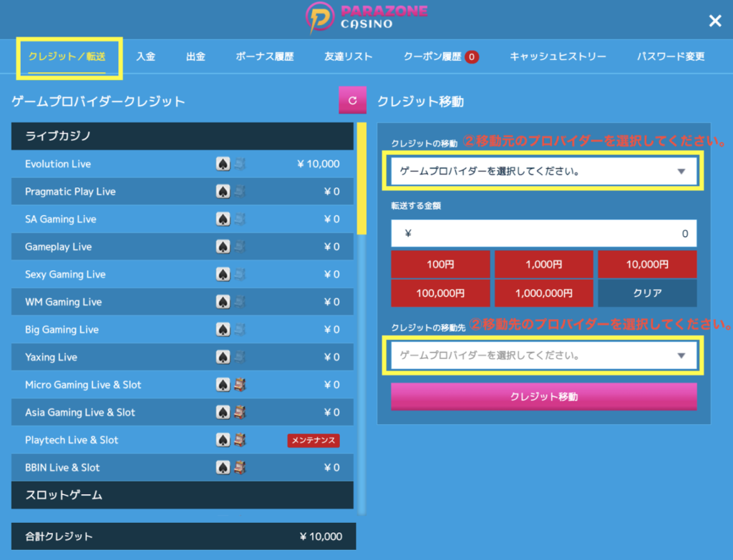The height and width of the screenshot is (560, 733).
Task: Click the spade icon for Asia Gaming Live & Slot
Action: 223,412
